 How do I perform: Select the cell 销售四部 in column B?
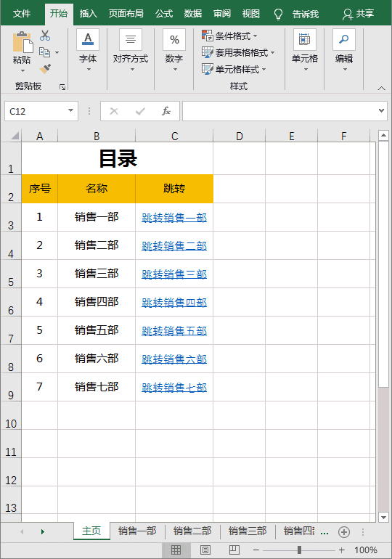[x=97, y=302]
